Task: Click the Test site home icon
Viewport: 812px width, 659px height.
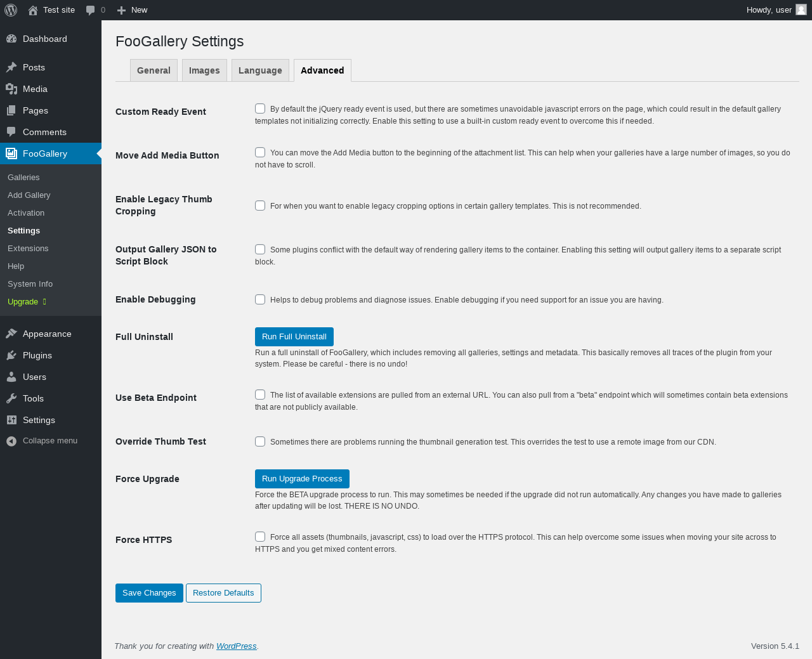Action: pyautogui.click(x=33, y=10)
